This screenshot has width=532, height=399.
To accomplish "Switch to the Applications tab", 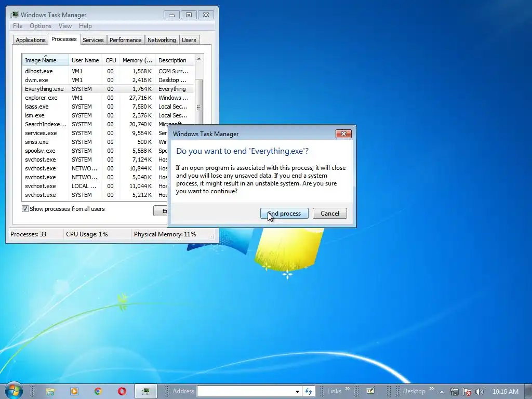I will tap(31, 40).
